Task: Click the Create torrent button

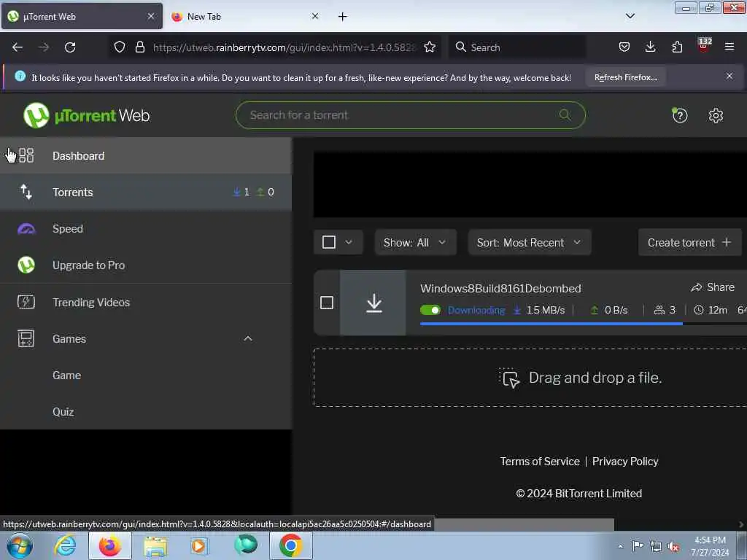Action: click(x=689, y=242)
